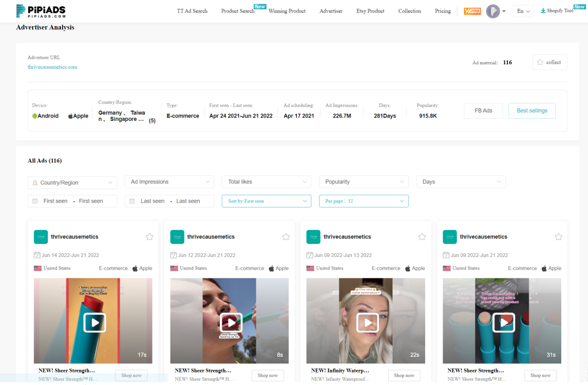Favorite the Jun 12 2022 ad star

[286, 237]
